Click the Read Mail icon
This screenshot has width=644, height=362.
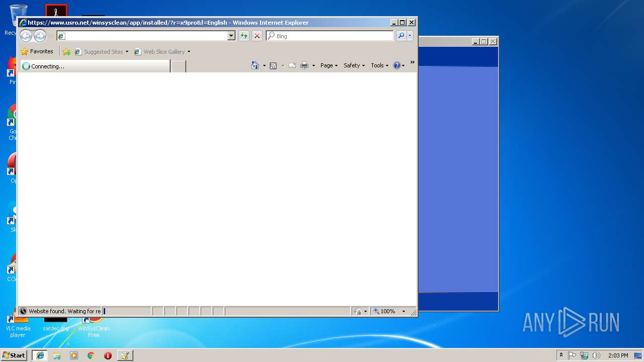292,65
